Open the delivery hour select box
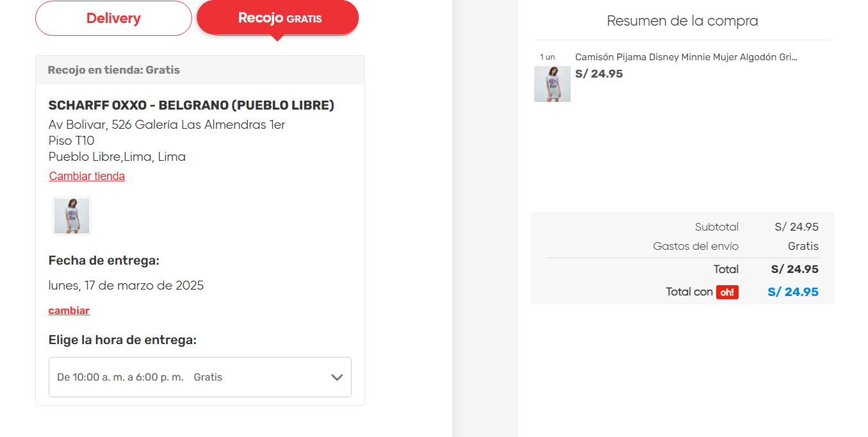 click(x=200, y=377)
